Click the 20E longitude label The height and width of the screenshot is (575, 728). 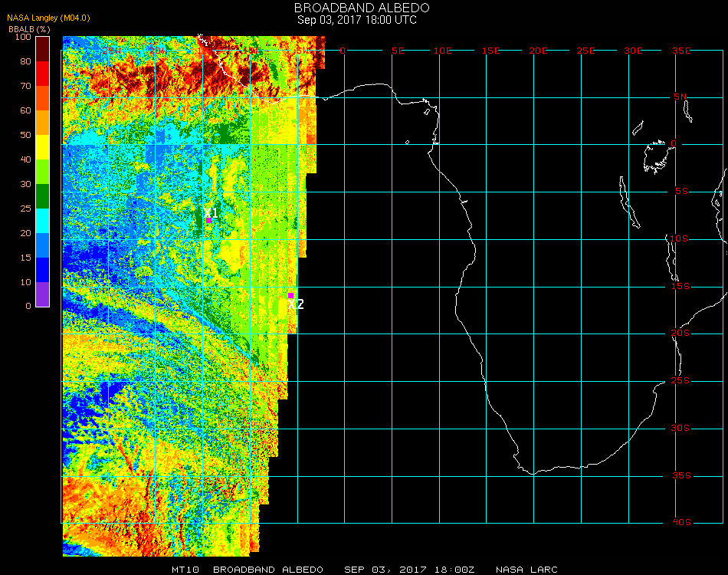coord(538,51)
